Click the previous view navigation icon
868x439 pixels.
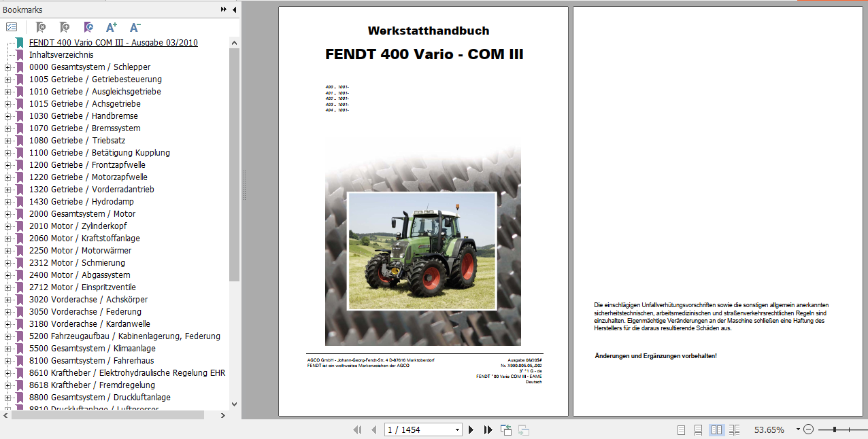click(505, 429)
